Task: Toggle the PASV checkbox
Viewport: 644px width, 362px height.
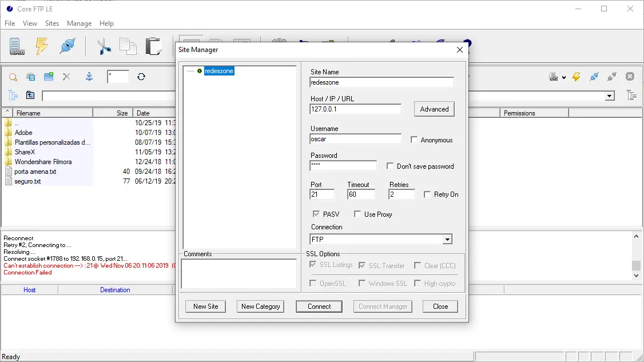Action: (x=316, y=214)
